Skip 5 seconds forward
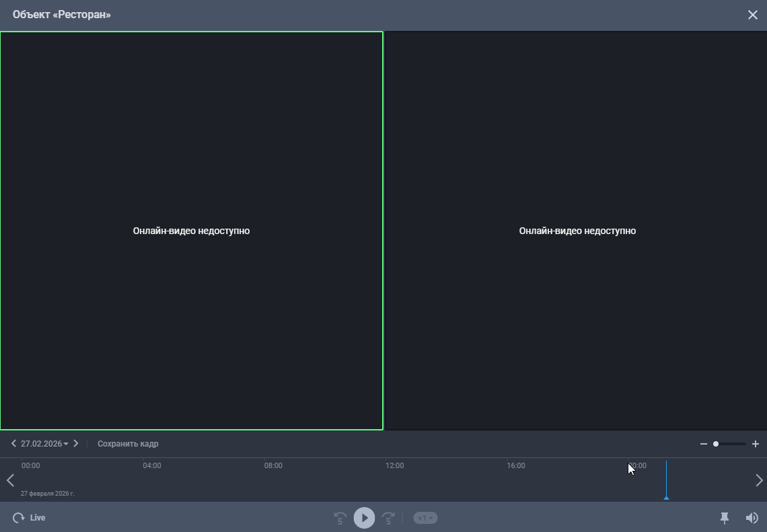The height and width of the screenshot is (532, 767). [388, 518]
